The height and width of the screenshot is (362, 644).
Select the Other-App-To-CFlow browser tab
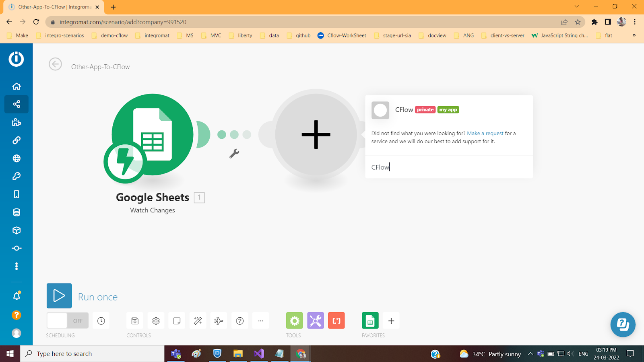(x=54, y=7)
